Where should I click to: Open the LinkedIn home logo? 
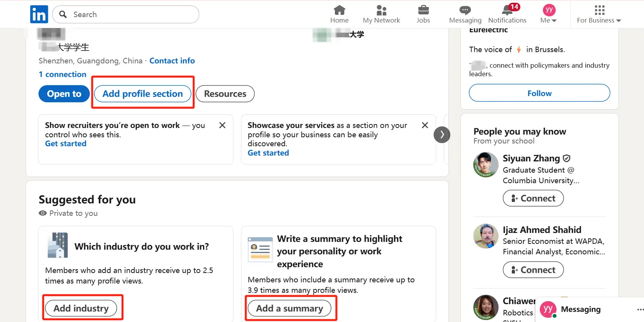[x=39, y=14]
